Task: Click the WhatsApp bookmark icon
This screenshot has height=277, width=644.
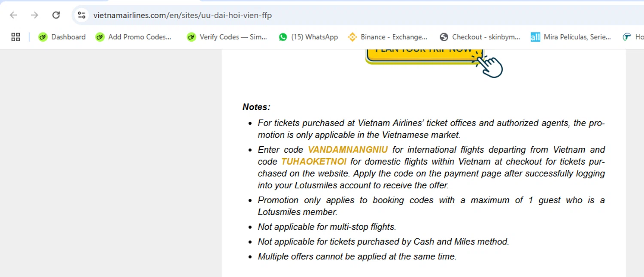Action: [x=283, y=37]
